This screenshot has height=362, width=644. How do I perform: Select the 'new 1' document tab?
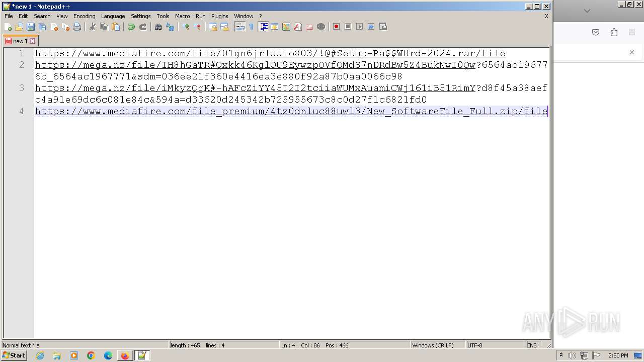pos(20,41)
